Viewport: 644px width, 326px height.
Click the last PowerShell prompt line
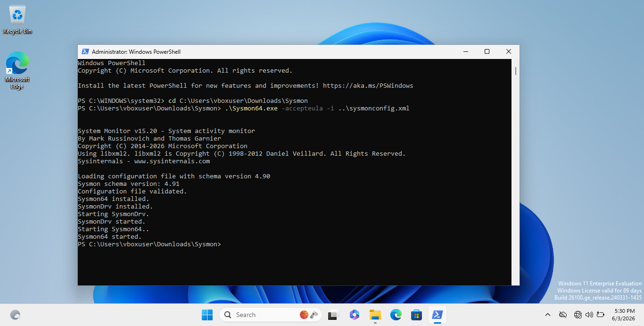click(x=149, y=244)
